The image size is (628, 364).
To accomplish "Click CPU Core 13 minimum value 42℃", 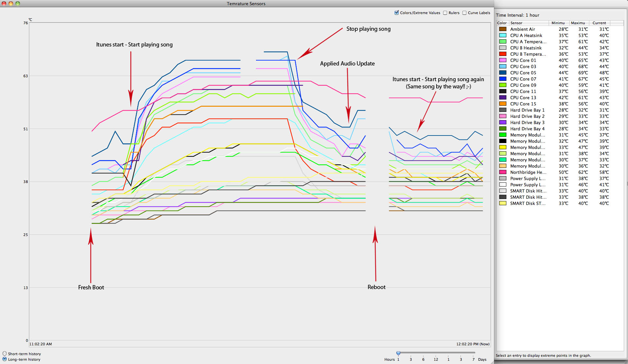I will coord(563,98).
